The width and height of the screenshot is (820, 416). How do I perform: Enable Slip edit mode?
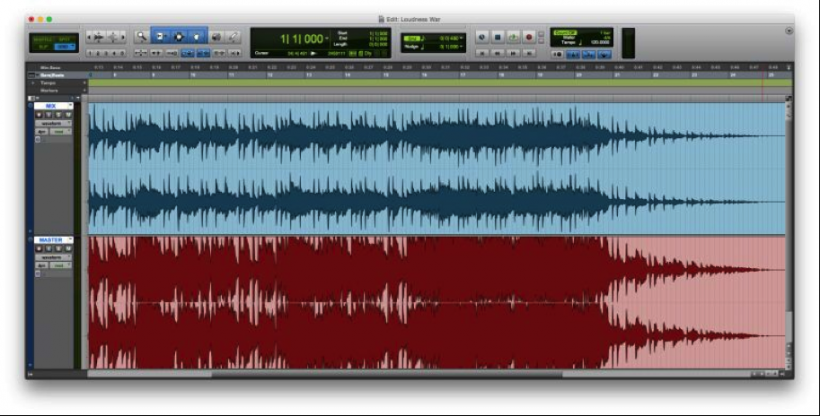[x=43, y=48]
